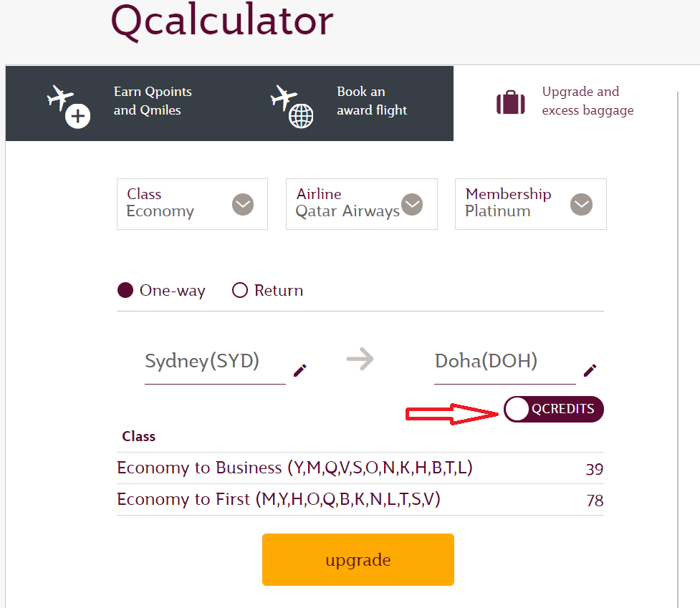Click the arrow between origin and destination
Screen dimensions: 700x608
pos(360,359)
